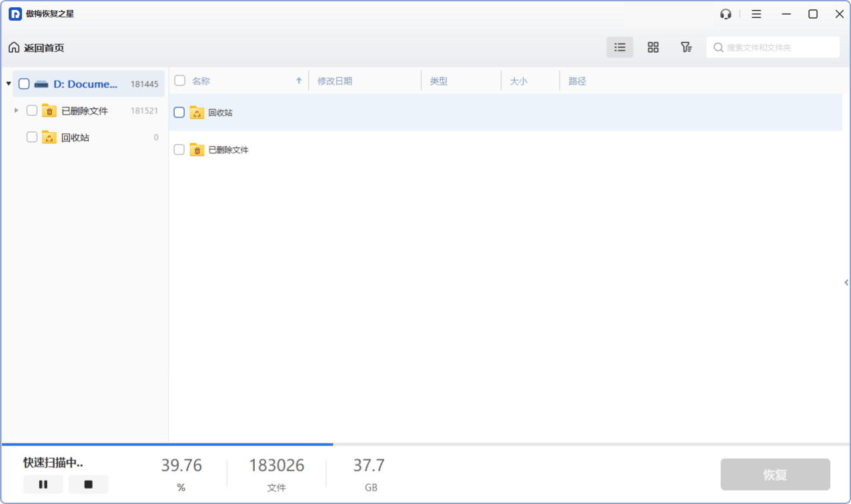
Task: Open the hamburger menu in title bar
Action: point(756,14)
